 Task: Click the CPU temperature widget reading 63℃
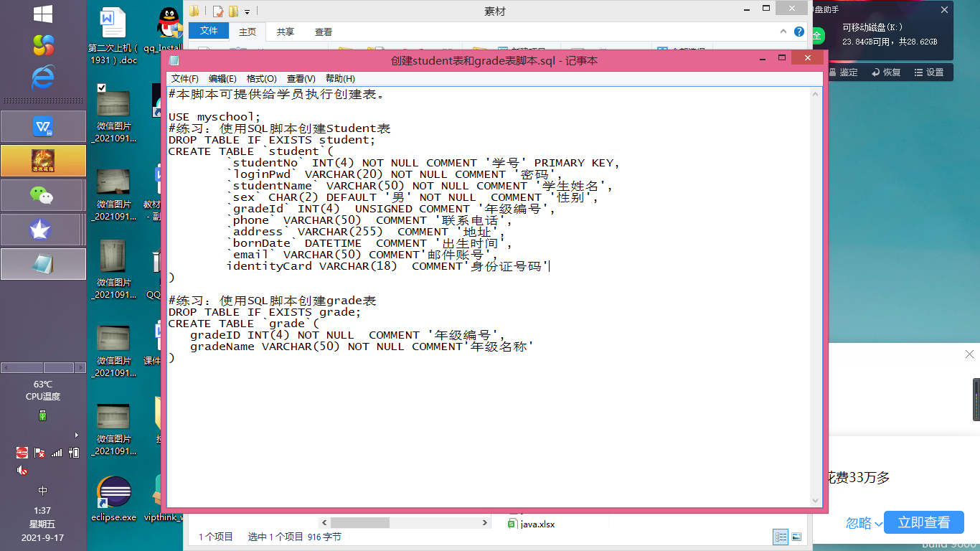(x=42, y=390)
